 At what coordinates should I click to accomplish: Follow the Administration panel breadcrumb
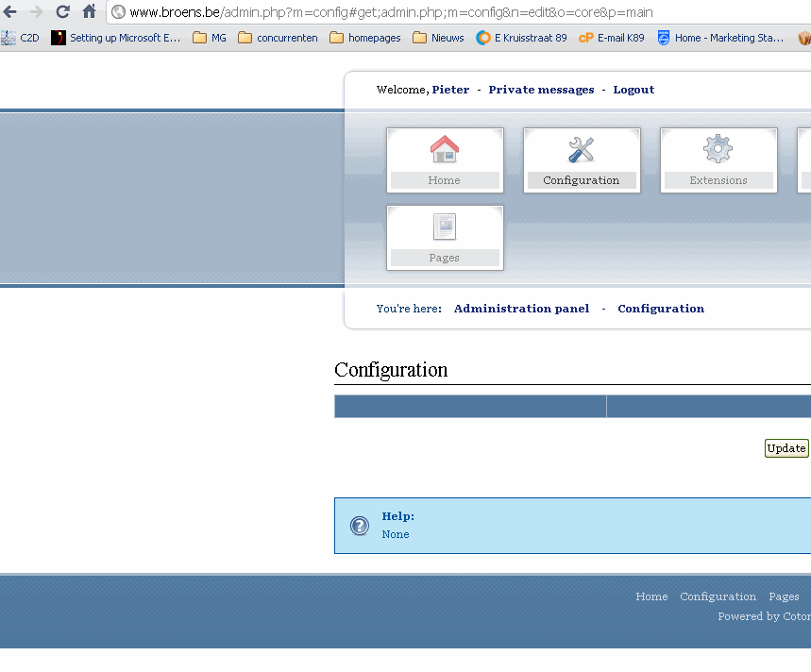[521, 309]
